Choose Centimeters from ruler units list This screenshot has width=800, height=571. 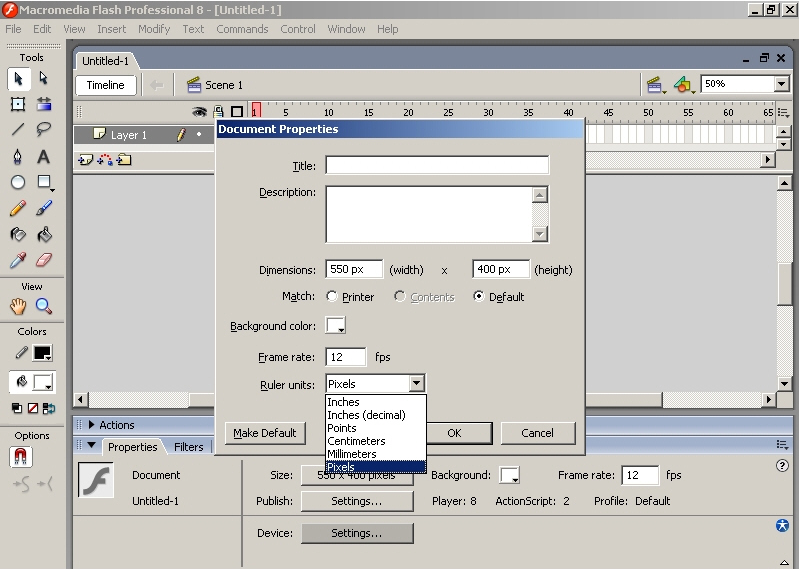376,441
